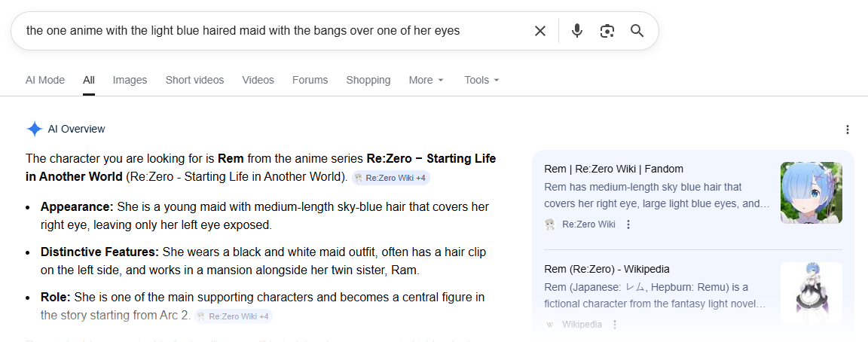The height and width of the screenshot is (342, 868).
Task: Switch to the Images tab
Action: pos(130,81)
